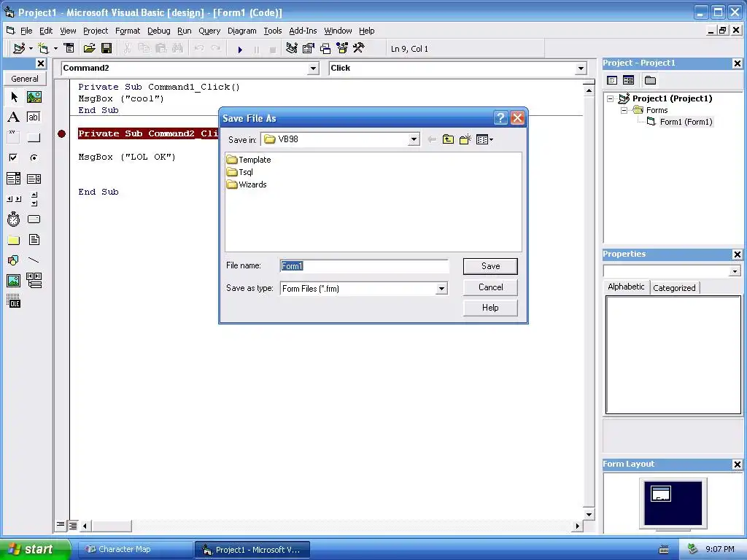
Task: Toggle Folders in the Project panel
Action: click(x=650, y=80)
